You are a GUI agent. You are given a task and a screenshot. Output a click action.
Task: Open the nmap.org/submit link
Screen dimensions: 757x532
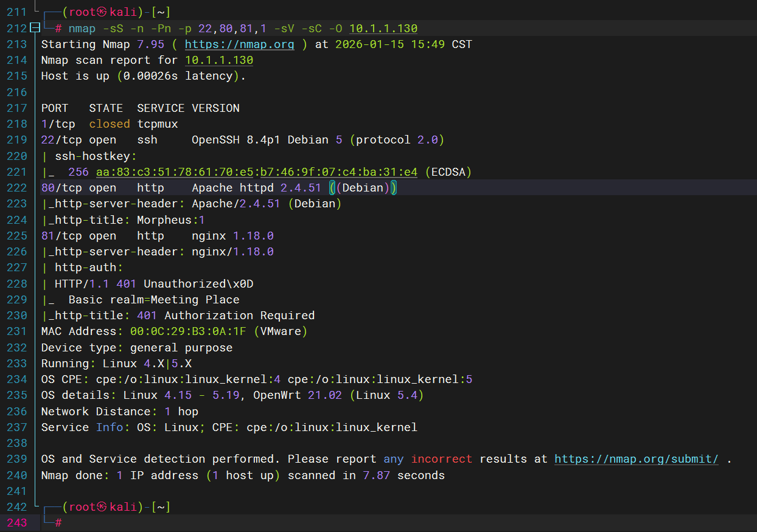point(637,459)
